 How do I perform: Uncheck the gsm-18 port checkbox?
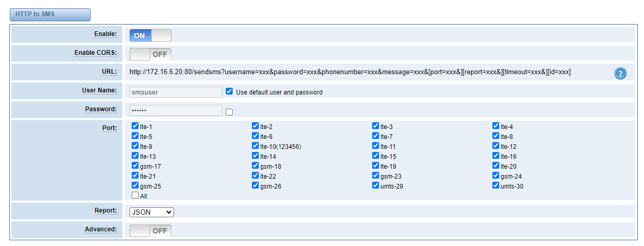point(255,166)
